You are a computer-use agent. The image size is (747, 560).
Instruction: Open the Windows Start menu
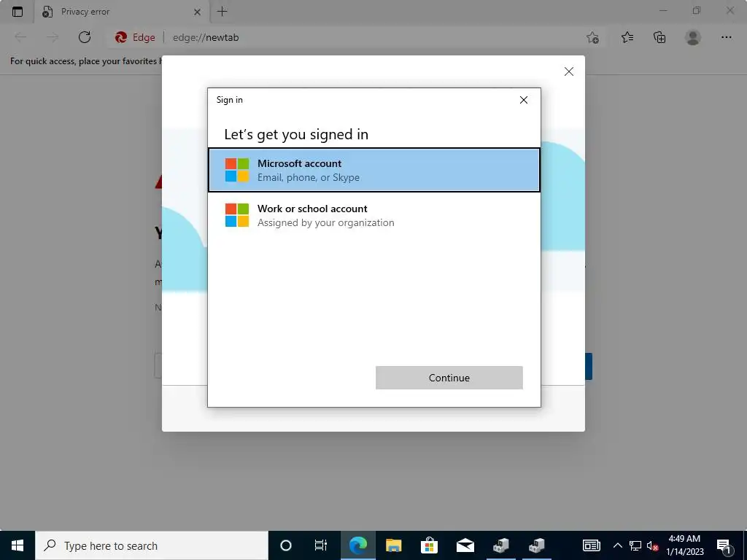pos(18,545)
